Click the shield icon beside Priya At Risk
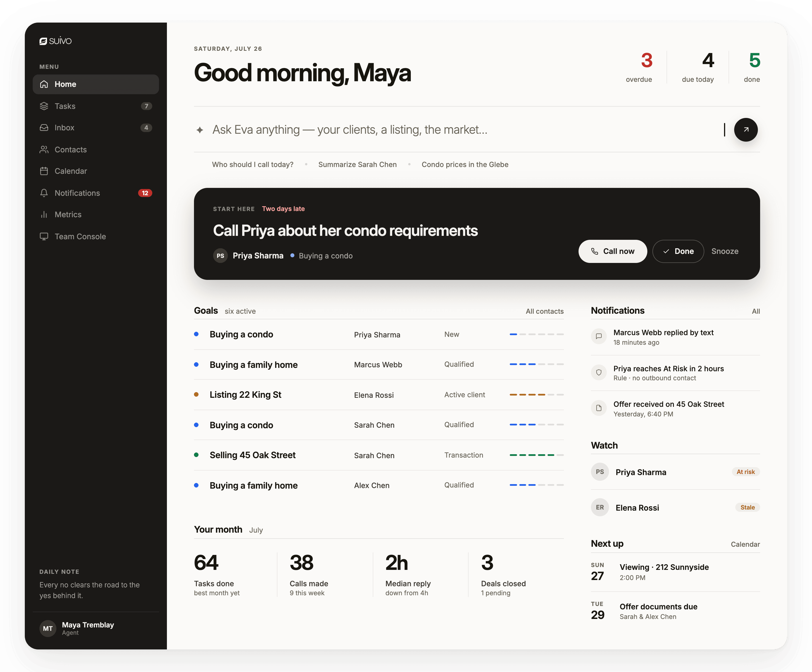Viewport: 812px width, 672px height. click(x=599, y=372)
